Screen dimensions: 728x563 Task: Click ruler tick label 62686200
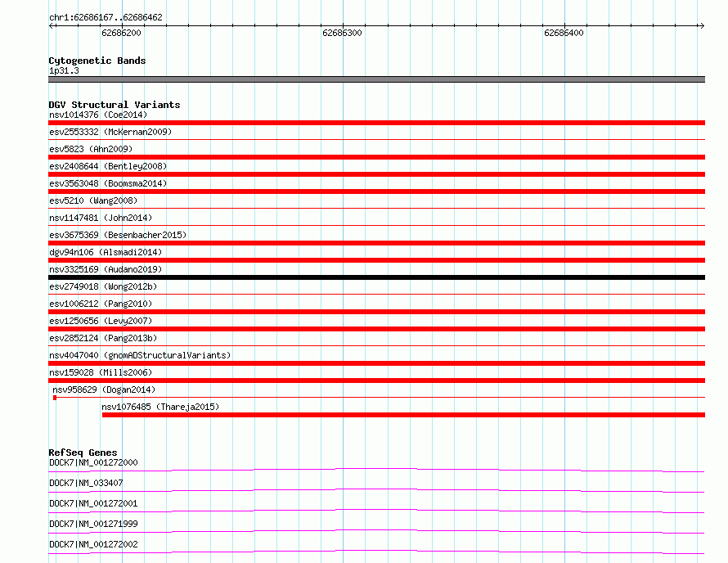pyautogui.click(x=121, y=33)
